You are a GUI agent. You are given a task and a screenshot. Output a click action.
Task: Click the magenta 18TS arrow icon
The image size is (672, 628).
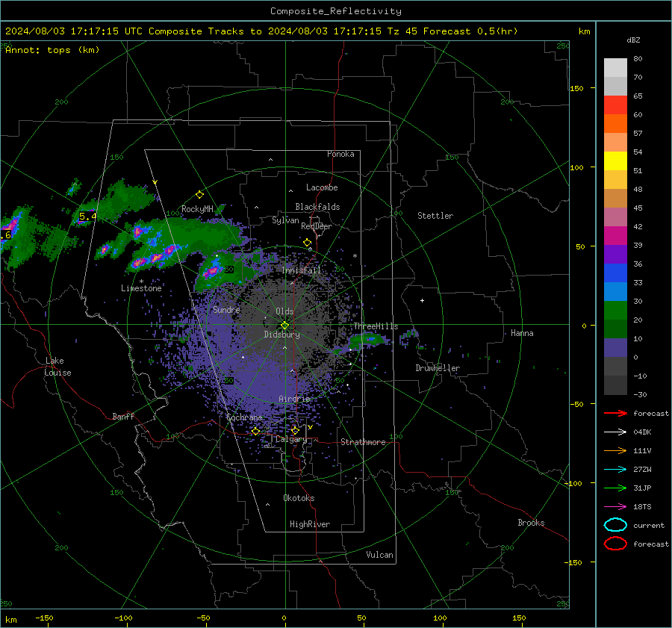(x=615, y=507)
